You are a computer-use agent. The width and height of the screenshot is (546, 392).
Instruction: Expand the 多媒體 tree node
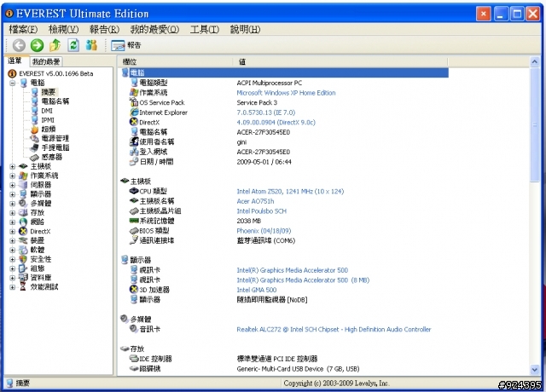click(x=13, y=204)
